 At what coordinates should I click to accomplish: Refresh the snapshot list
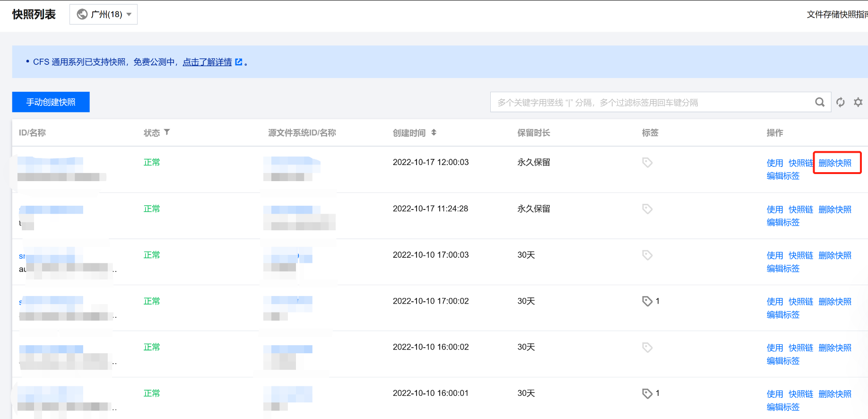click(x=841, y=102)
